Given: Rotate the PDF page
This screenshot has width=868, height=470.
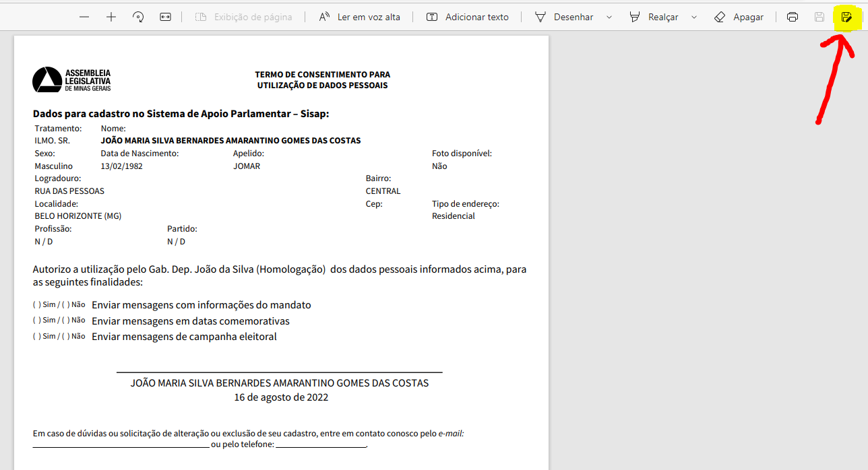Looking at the screenshot, I should point(138,17).
